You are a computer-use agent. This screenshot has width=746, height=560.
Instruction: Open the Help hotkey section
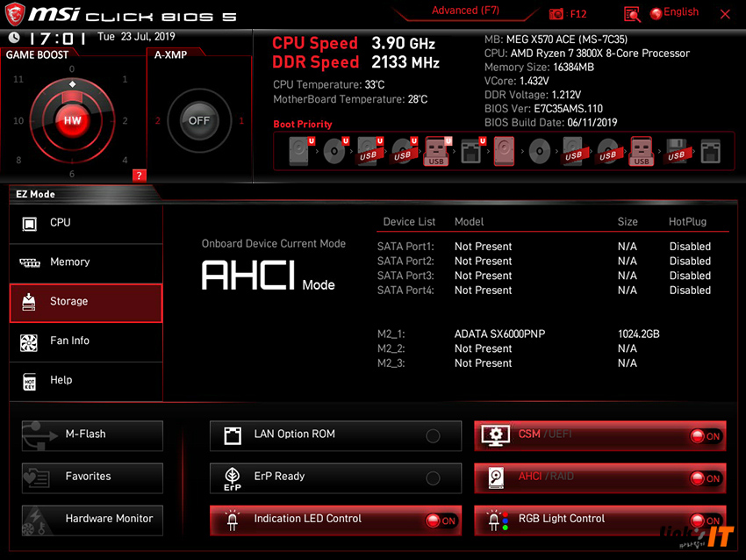tap(86, 381)
